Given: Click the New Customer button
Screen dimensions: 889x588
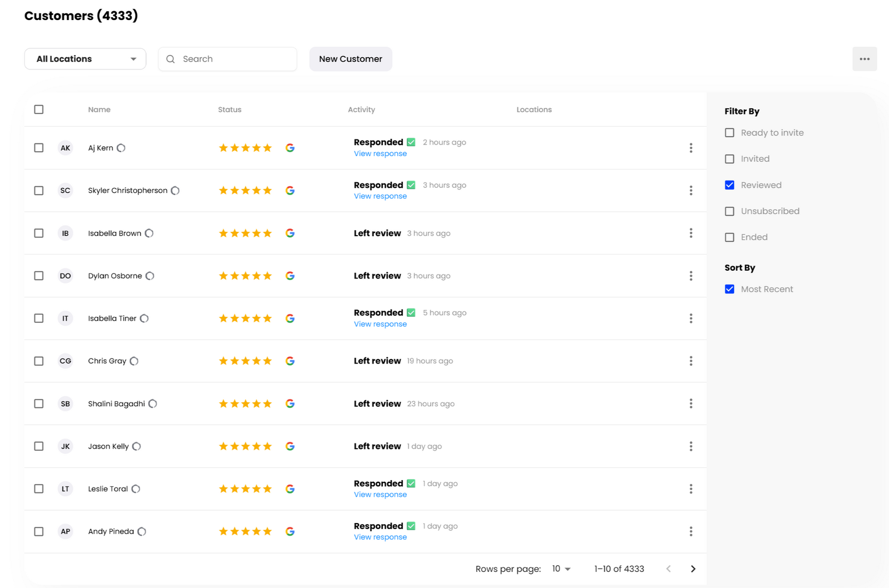Looking at the screenshot, I should (x=351, y=59).
